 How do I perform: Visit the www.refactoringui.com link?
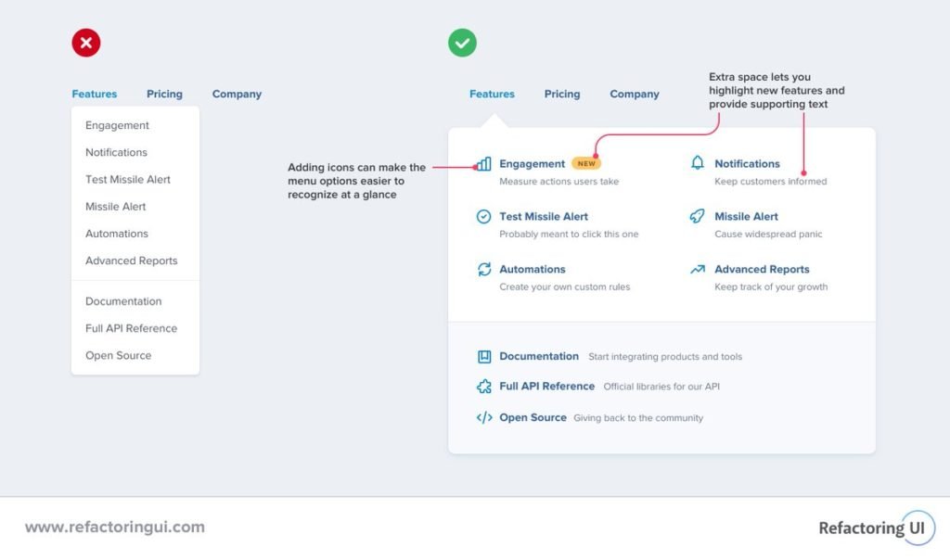(x=115, y=527)
